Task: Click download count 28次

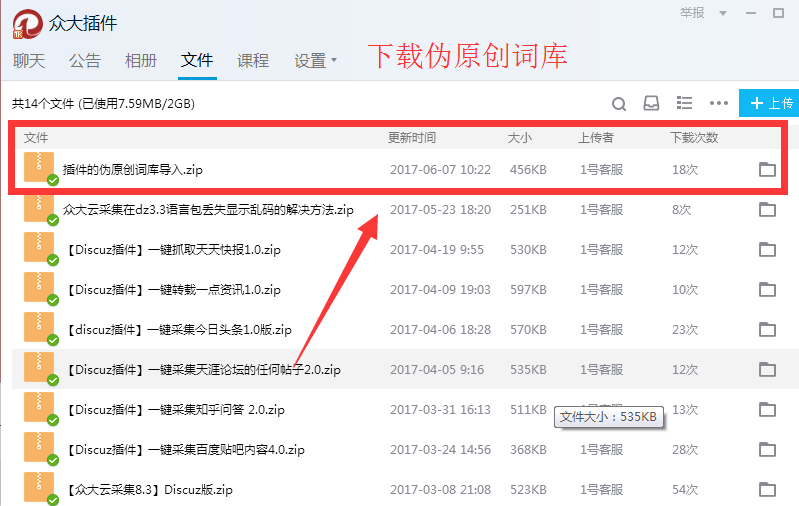Action: pyautogui.click(x=685, y=449)
